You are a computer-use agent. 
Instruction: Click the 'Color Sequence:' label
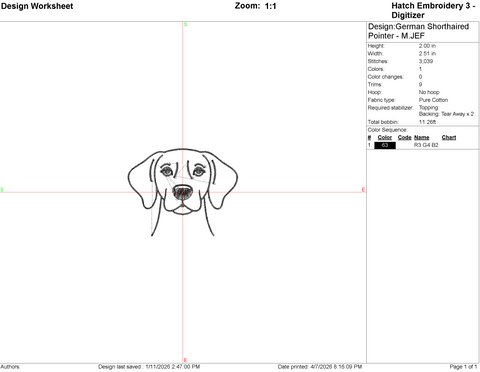pos(387,130)
